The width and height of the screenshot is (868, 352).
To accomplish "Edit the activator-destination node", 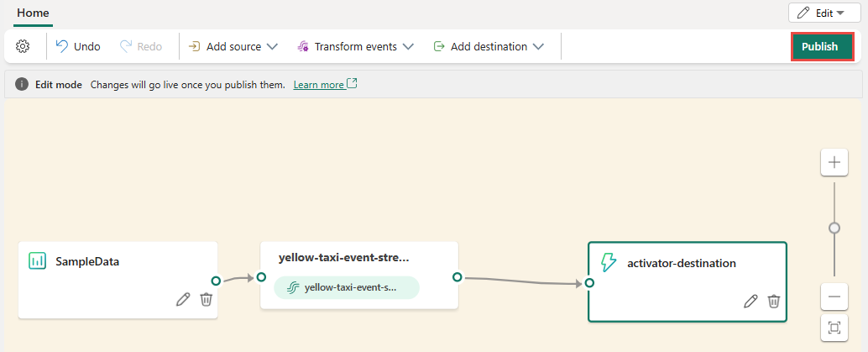I will click(751, 302).
